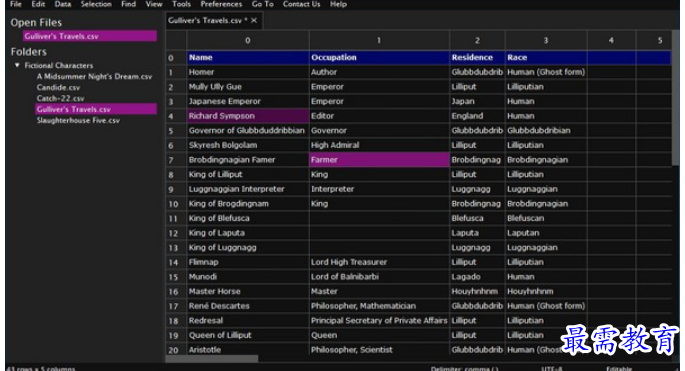Open A Midsummer Night's Dream.csv file
The width and height of the screenshot is (685, 371).
(94, 76)
